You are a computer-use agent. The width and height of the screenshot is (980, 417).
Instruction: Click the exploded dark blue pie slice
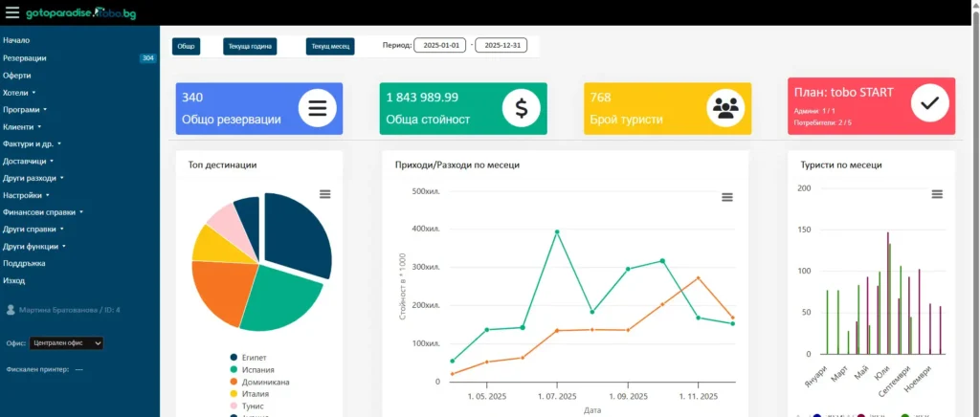tap(297, 234)
